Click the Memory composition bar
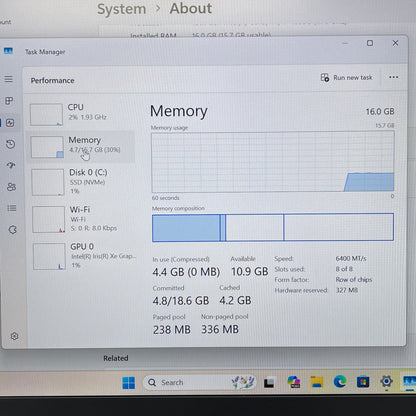Image resolution: width=416 pixels, height=416 pixels. (x=273, y=227)
